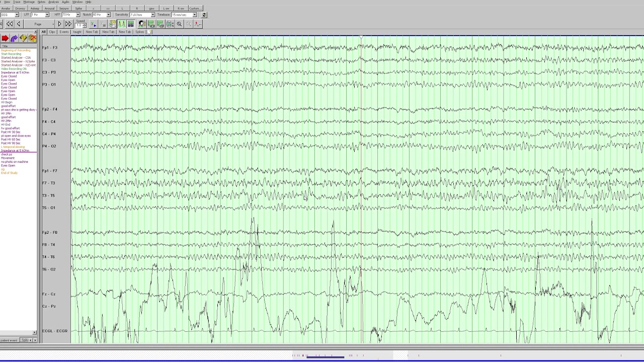The width and height of the screenshot is (644, 362).
Task: Click the Fp1 - F3 channel label
Action: [49, 48]
